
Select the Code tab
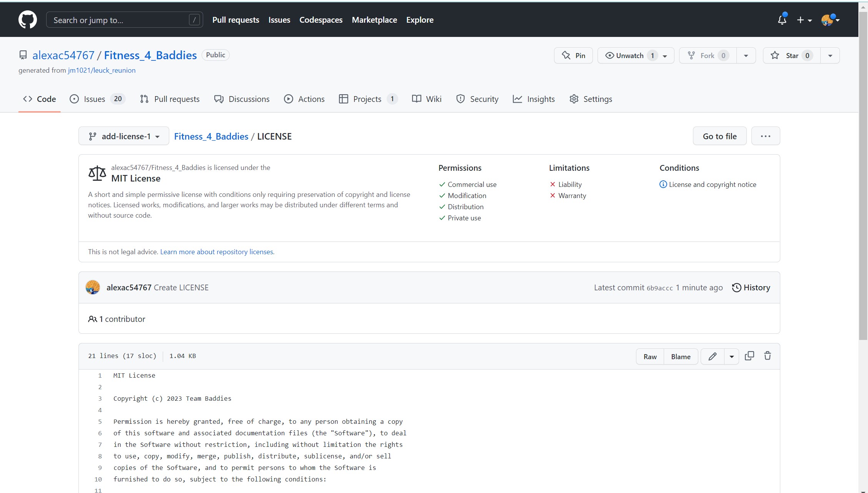pos(39,99)
